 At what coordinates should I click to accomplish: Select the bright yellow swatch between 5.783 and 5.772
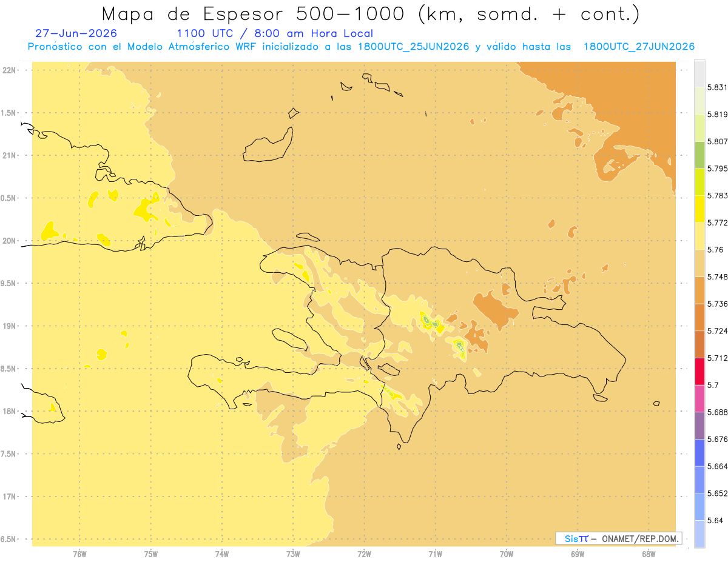[699, 209]
